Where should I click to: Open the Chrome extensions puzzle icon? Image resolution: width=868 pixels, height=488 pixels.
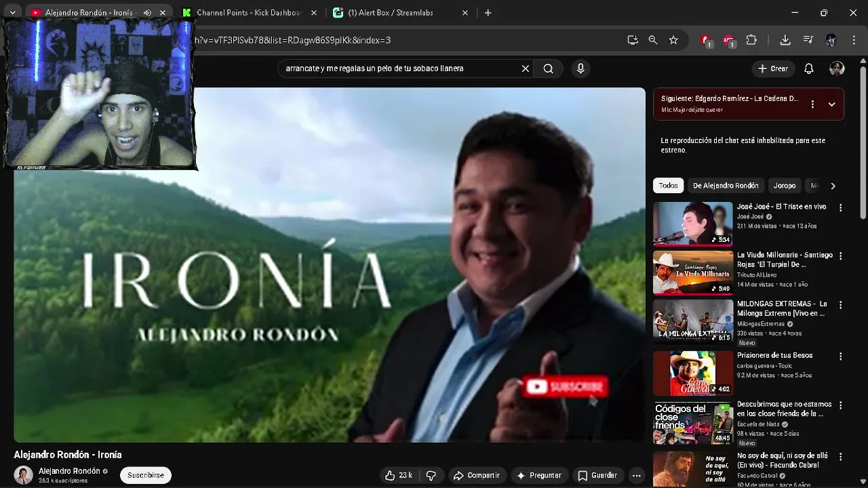(751, 40)
